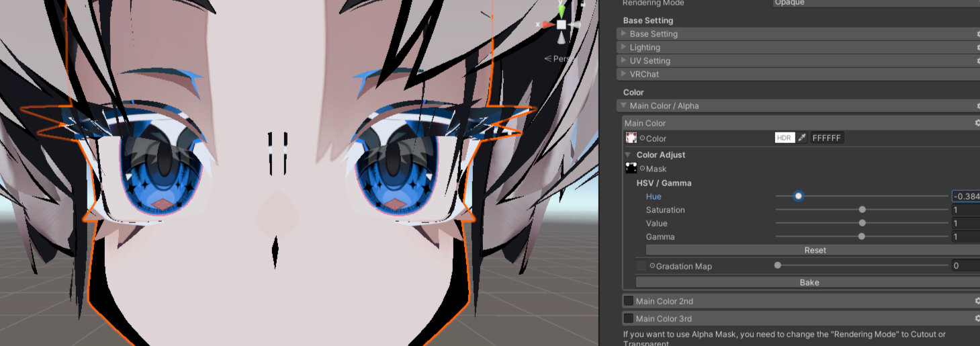Viewport: 980px width, 346px height.
Task: Open texture picker circle next to Gradation Map
Action: [x=652, y=266]
